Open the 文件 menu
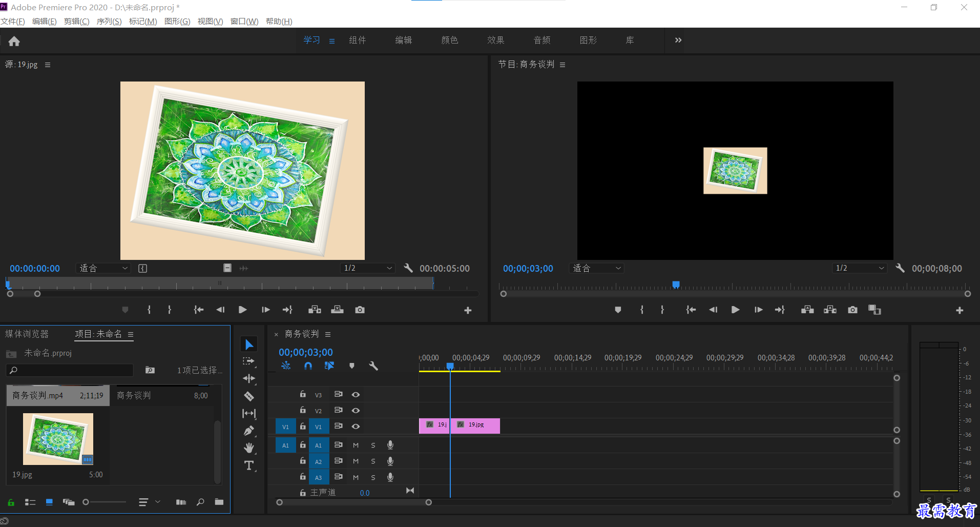This screenshot has width=980, height=527. pyautogui.click(x=12, y=21)
